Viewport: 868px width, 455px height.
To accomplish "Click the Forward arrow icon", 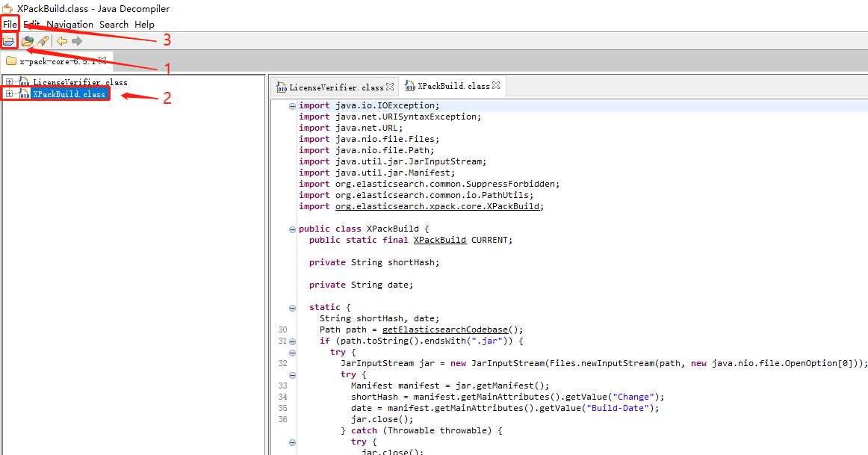I will [x=77, y=41].
